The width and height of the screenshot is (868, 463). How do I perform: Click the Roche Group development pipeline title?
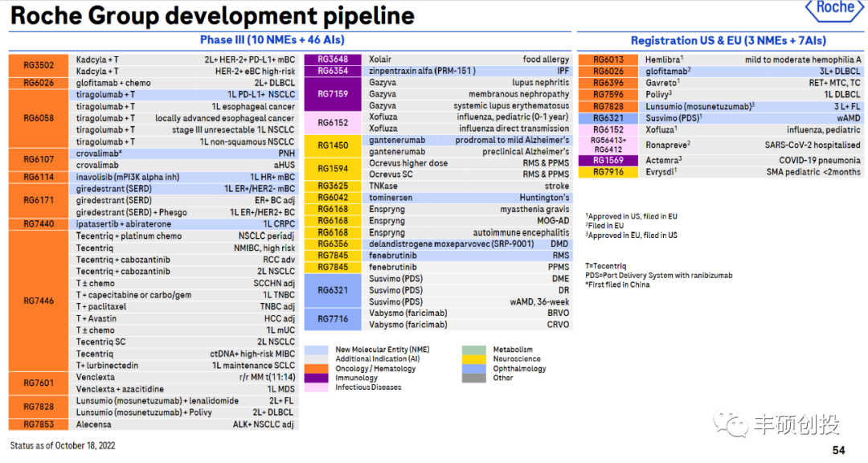coord(212,15)
